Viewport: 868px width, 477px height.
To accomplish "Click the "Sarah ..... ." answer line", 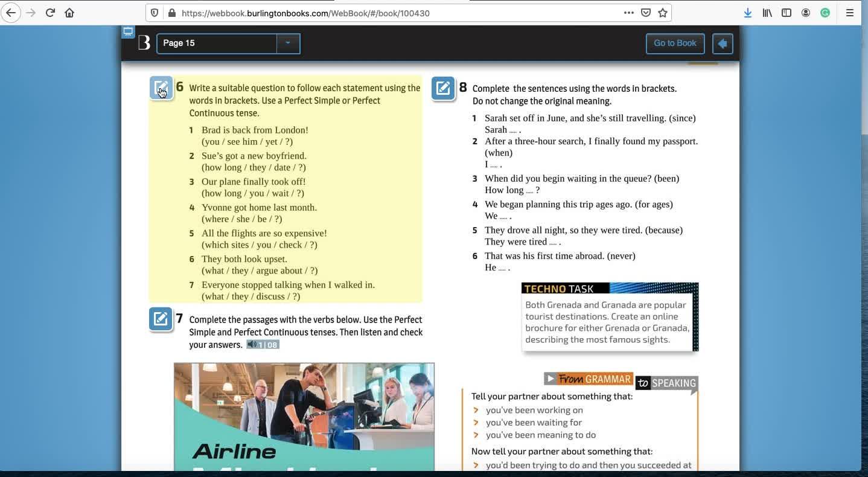I will pyautogui.click(x=503, y=130).
